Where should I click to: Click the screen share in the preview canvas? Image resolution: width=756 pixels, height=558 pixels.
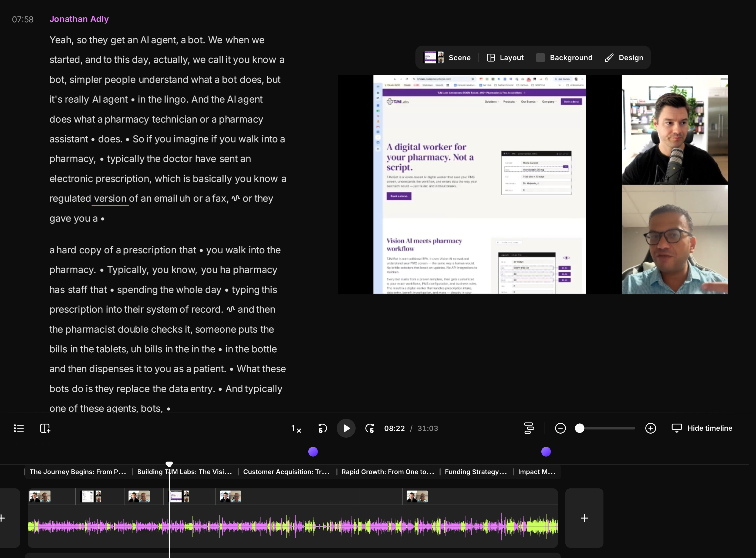point(479,185)
